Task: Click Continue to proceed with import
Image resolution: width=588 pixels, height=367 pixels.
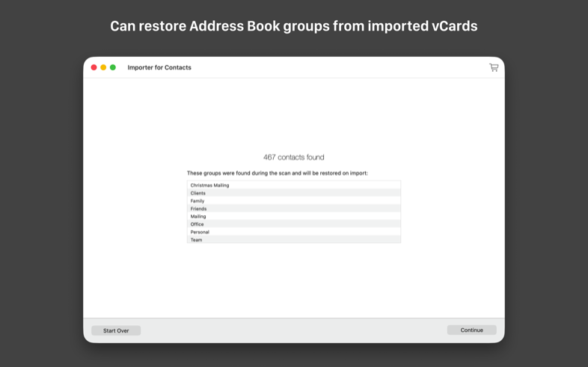Action: [x=471, y=330]
